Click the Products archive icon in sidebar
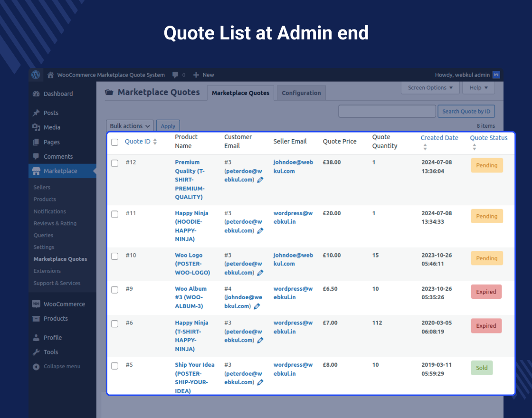Viewport: 532px width, 418px height. click(x=36, y=319)
